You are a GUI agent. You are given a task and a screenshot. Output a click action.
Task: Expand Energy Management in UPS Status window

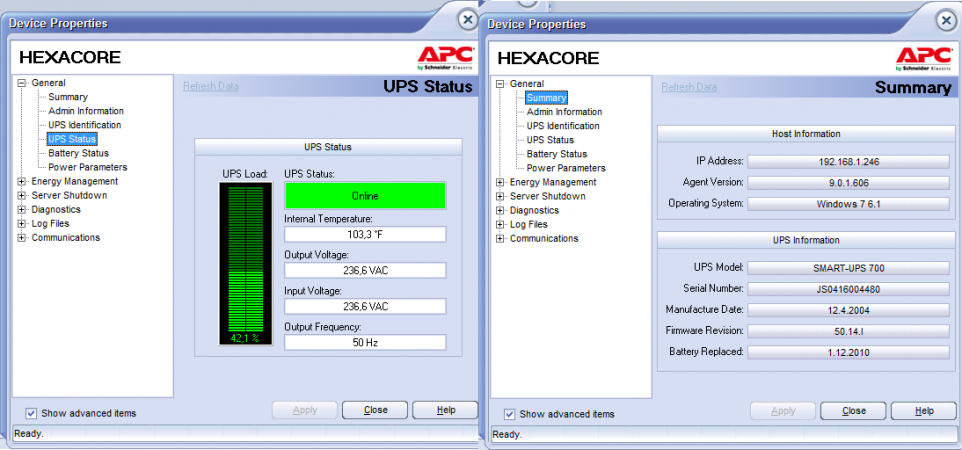pyautogui.click(x=22, y=182)
